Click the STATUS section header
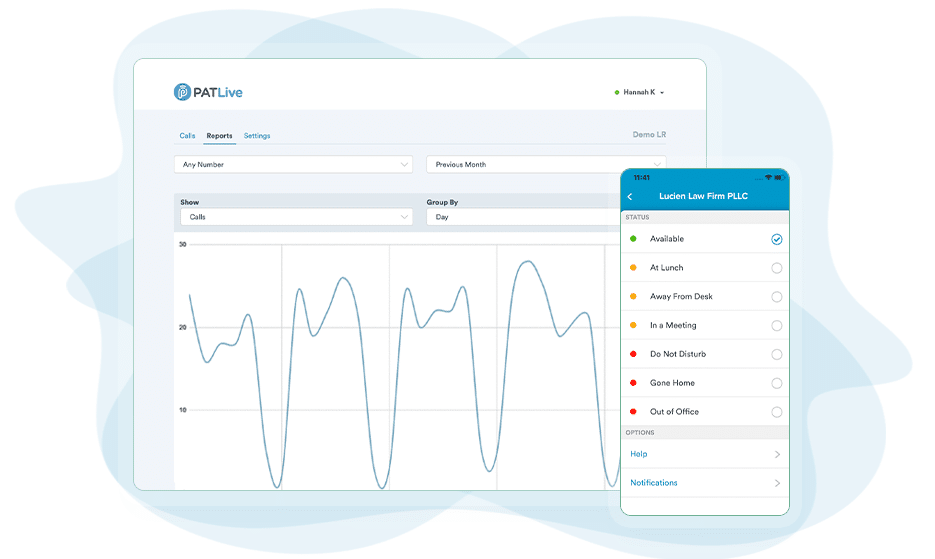Image resolution: width=935 pixels, height=559 pixels. tap(637, 217)
